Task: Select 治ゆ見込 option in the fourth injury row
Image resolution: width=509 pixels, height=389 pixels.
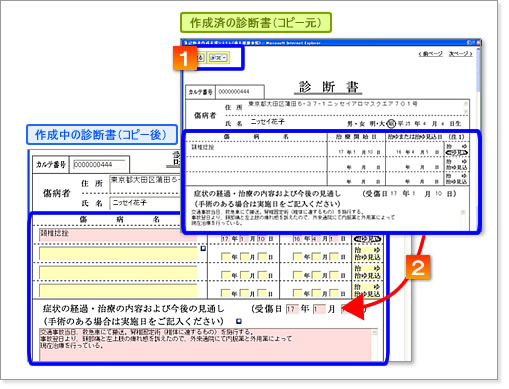Action: 367,294
